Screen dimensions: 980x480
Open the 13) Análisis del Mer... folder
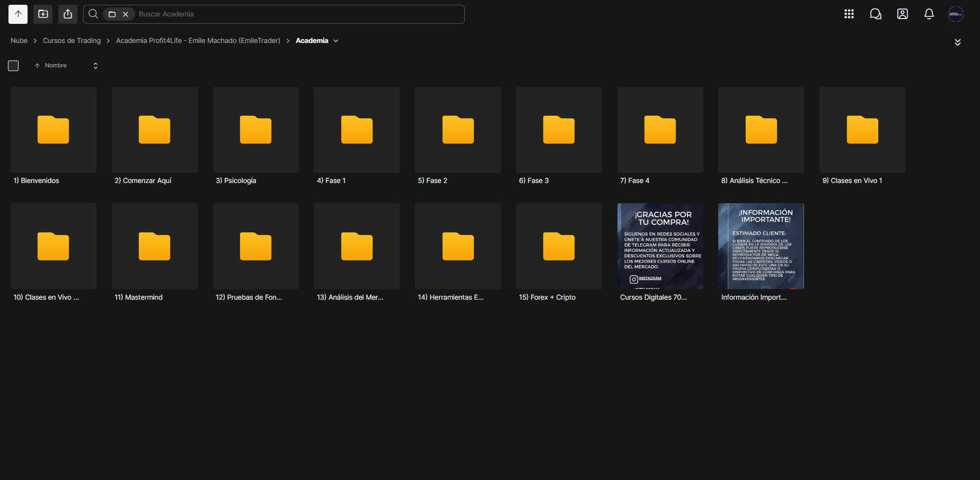357,252
